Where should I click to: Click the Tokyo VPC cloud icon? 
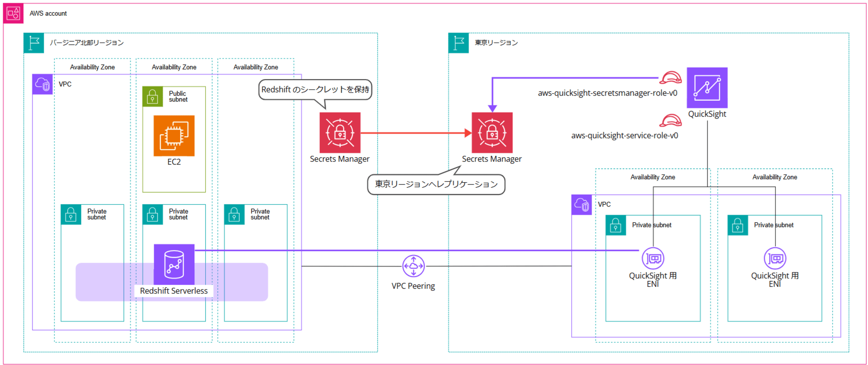pyautogui.click(x=582, y=205)
